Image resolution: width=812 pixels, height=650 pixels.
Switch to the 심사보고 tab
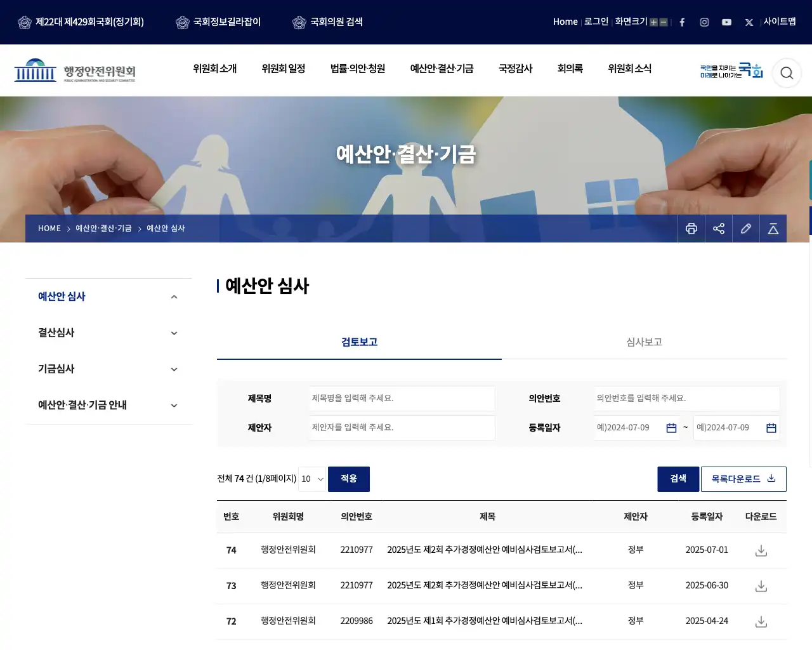point(644,342)
